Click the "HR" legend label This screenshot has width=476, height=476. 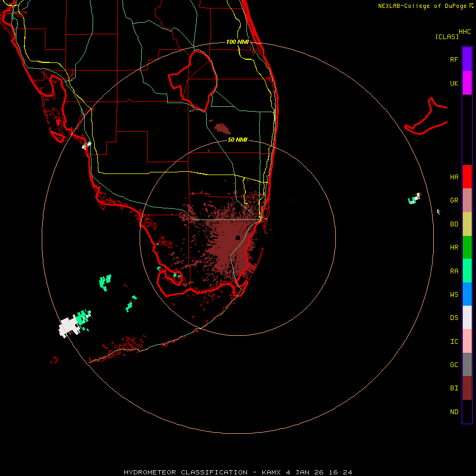tap(454, 248)
